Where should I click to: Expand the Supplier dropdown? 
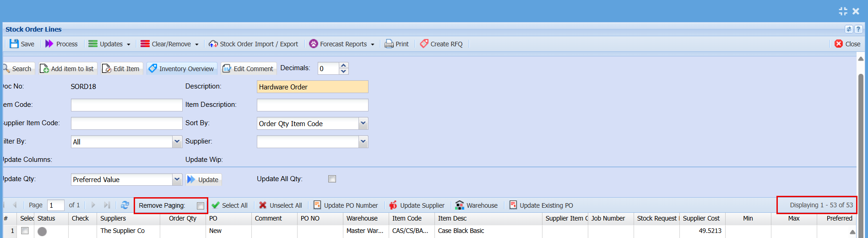coord(363,142)
